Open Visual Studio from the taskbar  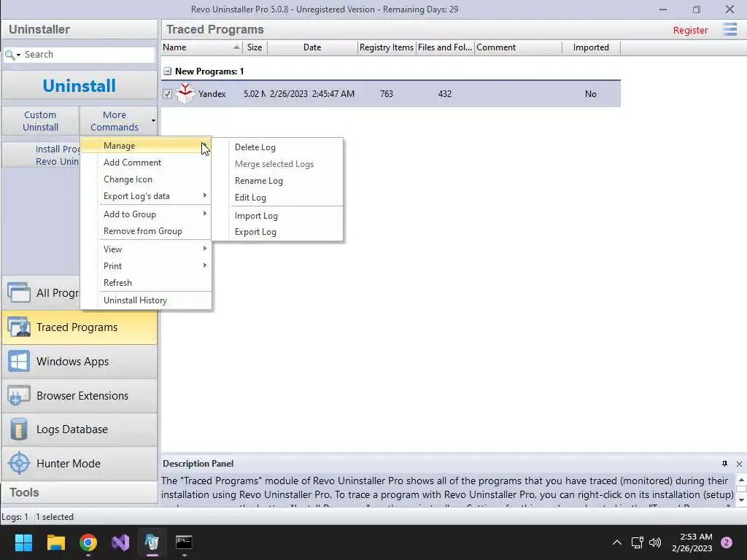coord(120,542)
